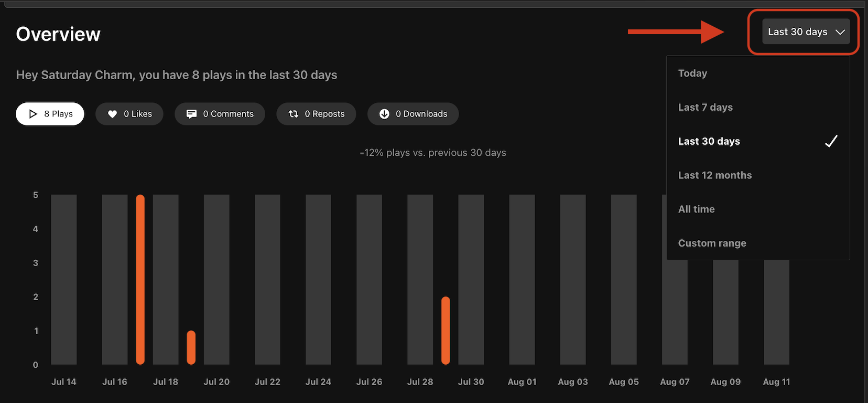Image resolution: width=868 pixels, height=403 pixels.
Task: View 0 Downloads metric
Action: [x=413, y=114]
